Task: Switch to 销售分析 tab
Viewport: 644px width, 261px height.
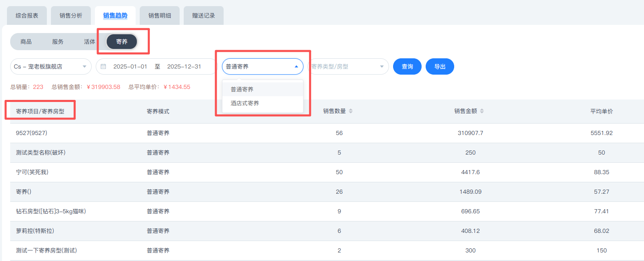Action: point(71,15)
